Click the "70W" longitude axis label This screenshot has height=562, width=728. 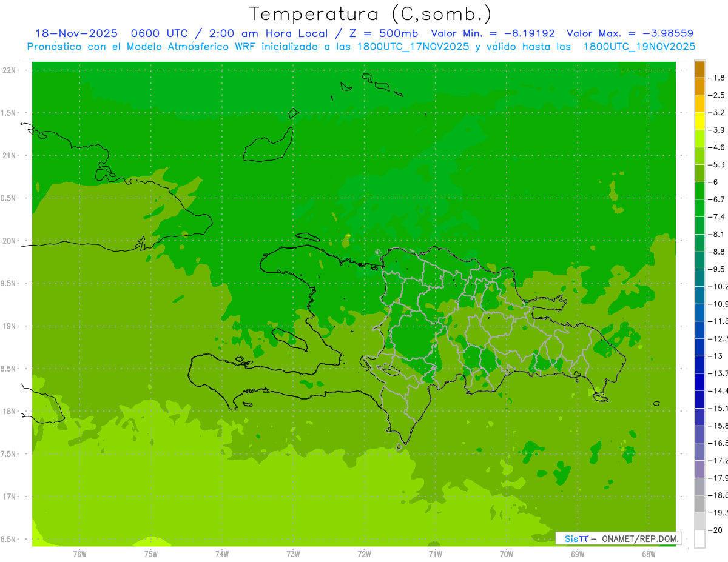point(506,553)
